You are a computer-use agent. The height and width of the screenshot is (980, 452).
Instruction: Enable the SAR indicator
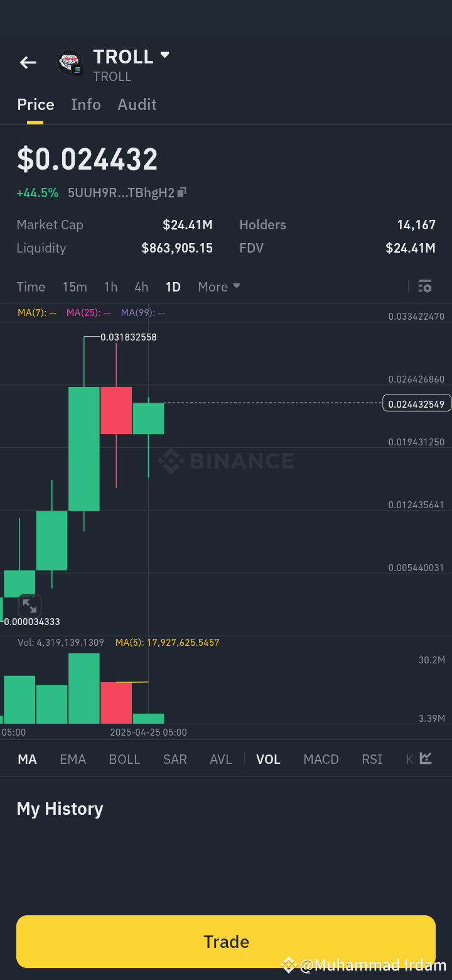(x=175, y=759)
